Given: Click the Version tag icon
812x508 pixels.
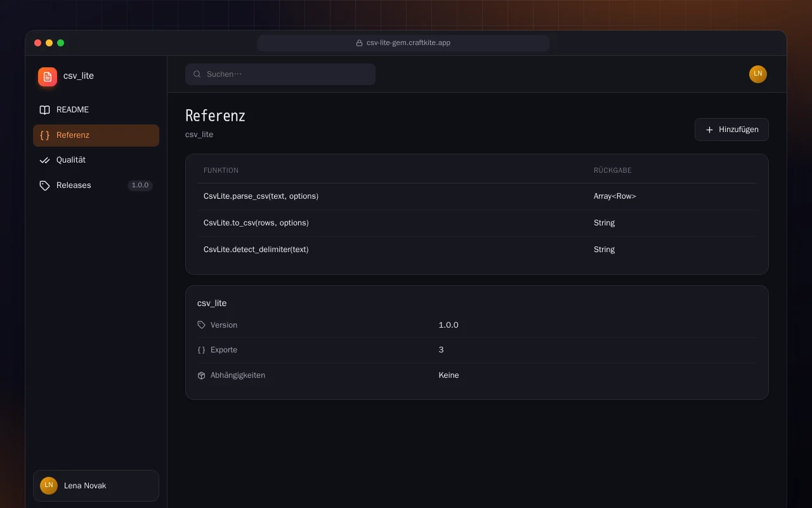Looking at the screenshot, I should tap(202, 325).
